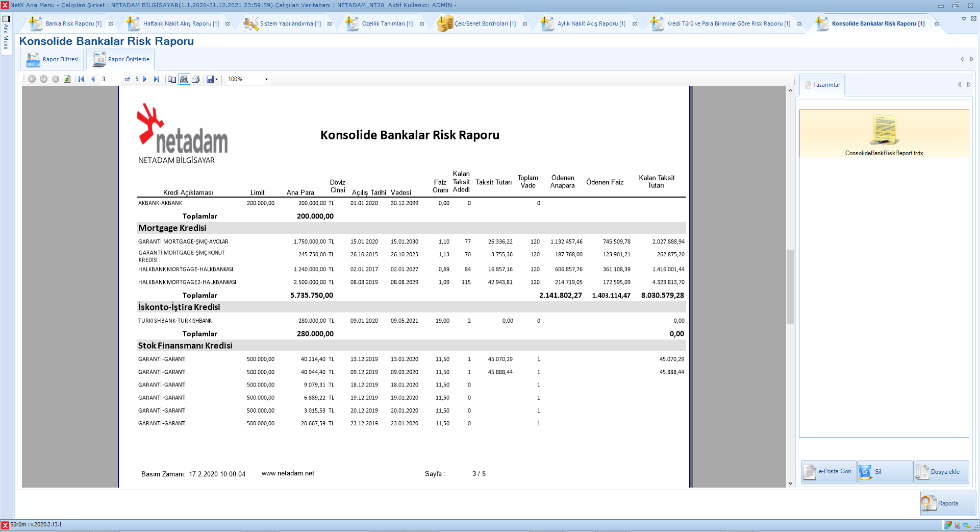This screenshot has width=980, height=532.
Task: Export the report with the save icon
Action: (x=210, y=79)
